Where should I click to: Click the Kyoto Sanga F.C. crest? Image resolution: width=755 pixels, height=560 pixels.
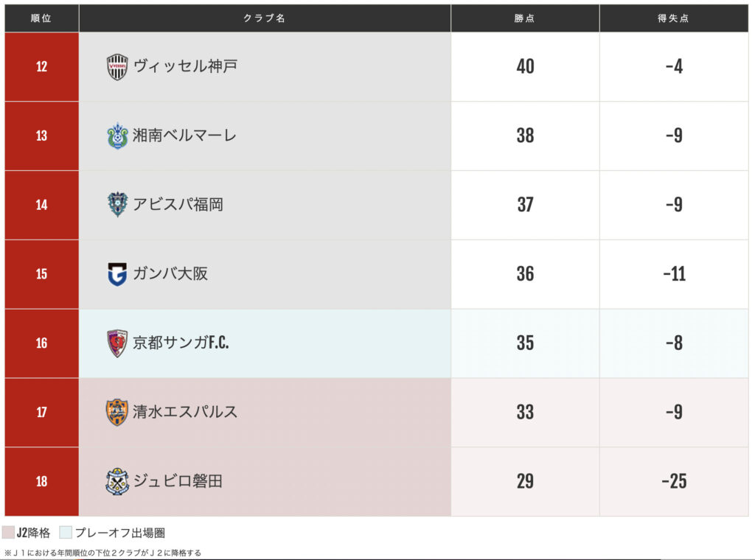click(x=117, y=343)
